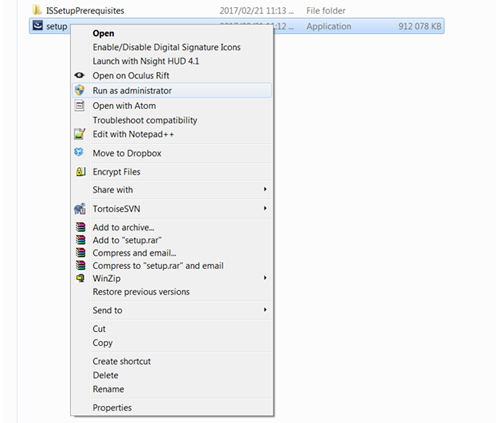
Task: Click the Atom document icon
Action: click(x=79, y=106)
